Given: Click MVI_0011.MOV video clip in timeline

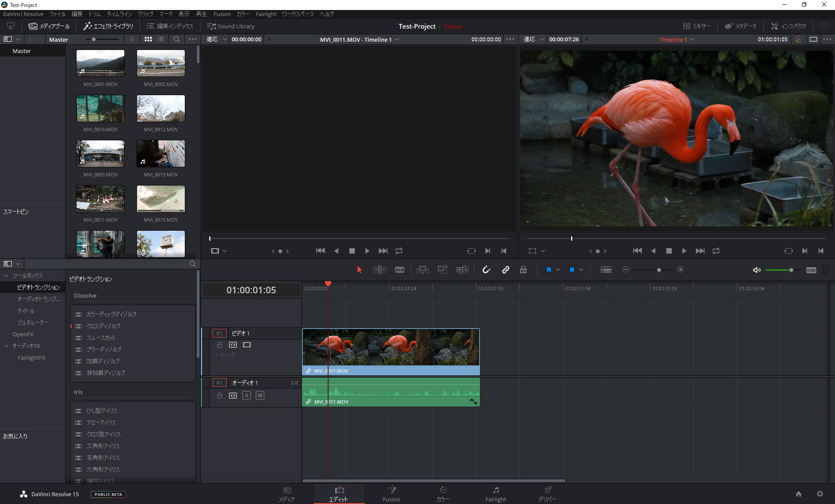Looking at the screenshot, I should tap(391, 351).
